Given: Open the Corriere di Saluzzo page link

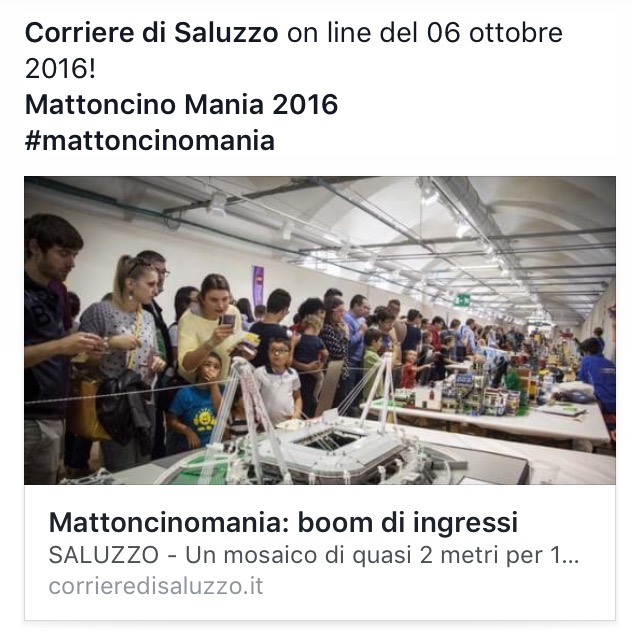Looking at the screenshot, I should (152, 32).
